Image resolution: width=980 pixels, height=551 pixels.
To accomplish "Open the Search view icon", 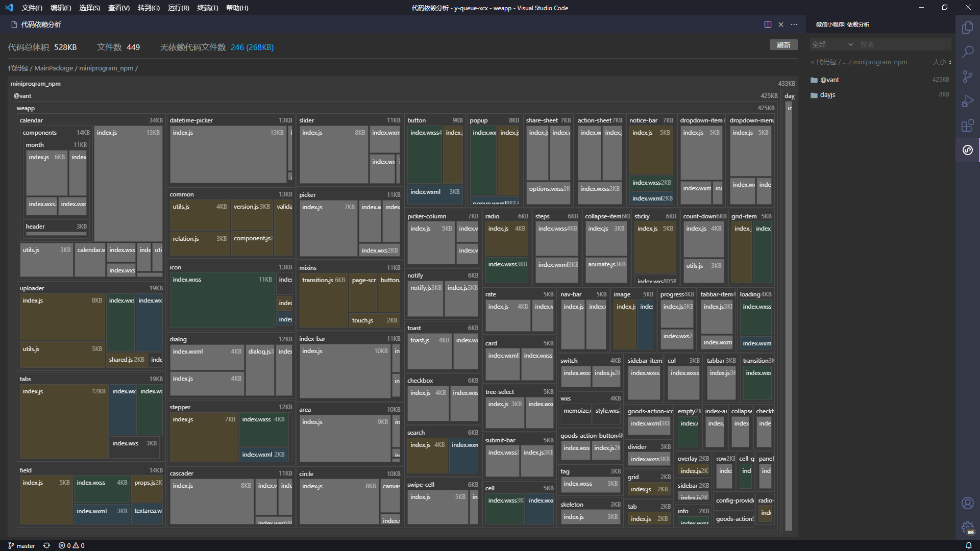I will (967, 52).
